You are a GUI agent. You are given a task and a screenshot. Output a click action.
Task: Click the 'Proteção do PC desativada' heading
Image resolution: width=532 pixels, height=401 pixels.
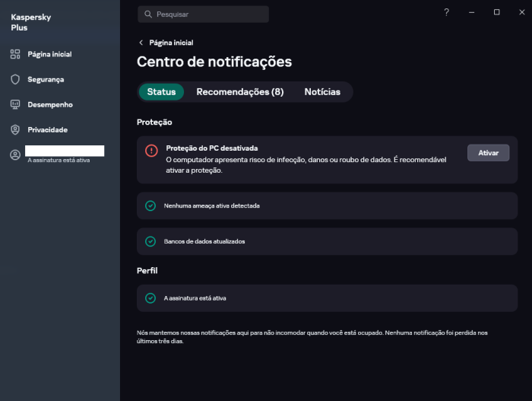(x=212, y=148)
